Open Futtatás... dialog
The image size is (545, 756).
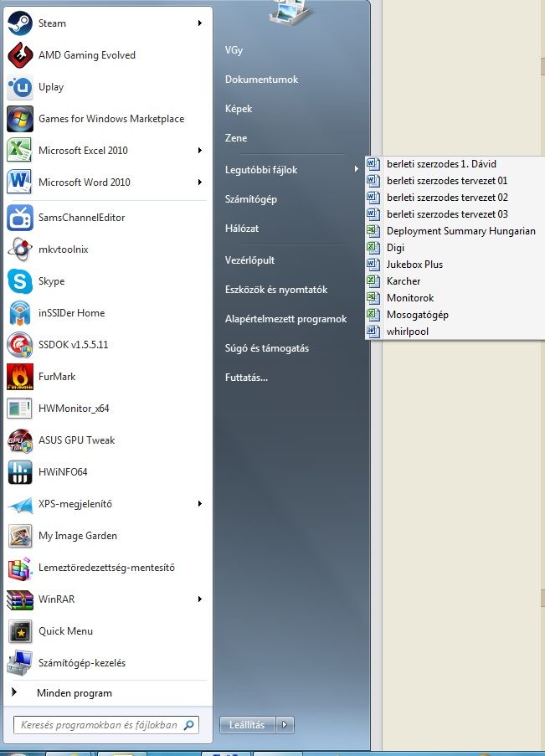pos(246,378)
